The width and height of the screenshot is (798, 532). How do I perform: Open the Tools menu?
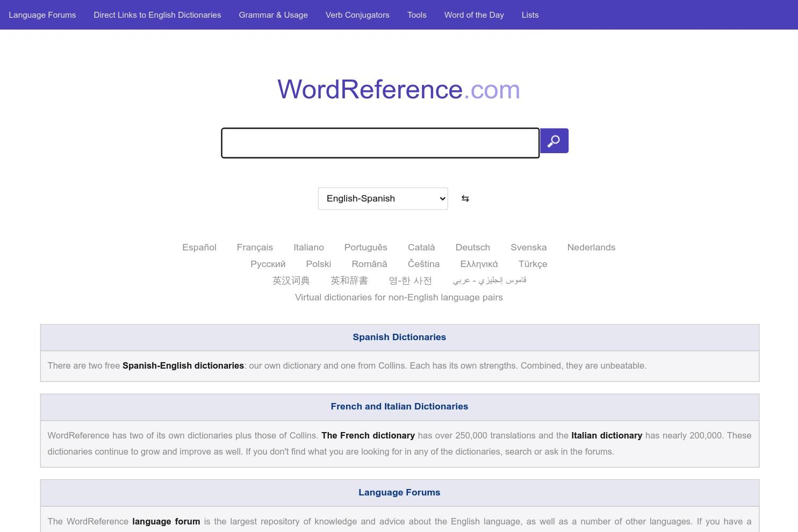pyautogui.click(x=417, y=15)
